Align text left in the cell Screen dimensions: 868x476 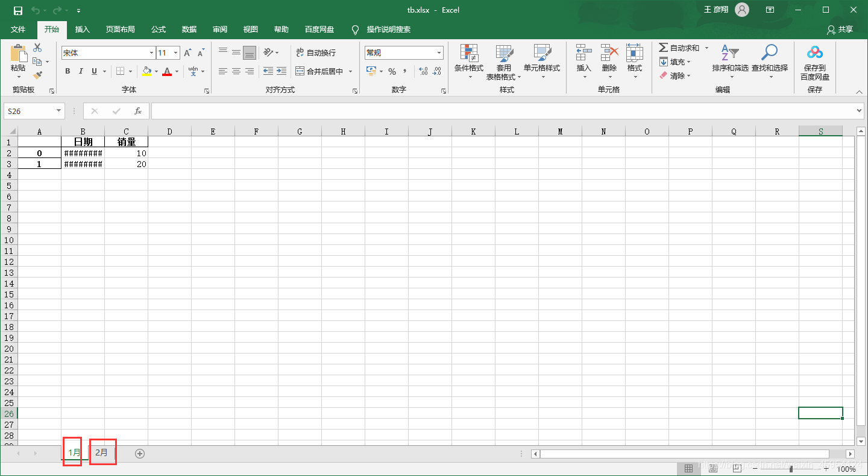tap(223, 71)
